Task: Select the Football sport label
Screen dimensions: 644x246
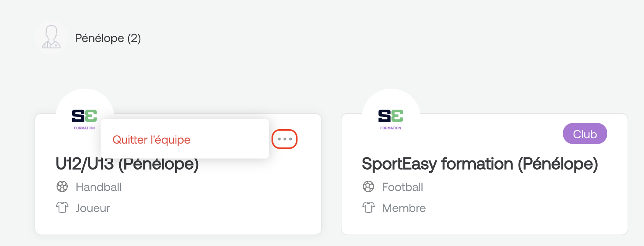Action: (403, 187)
